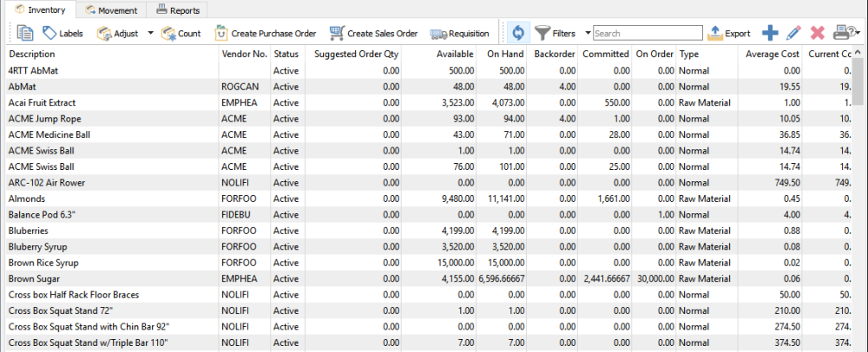
Task: Sort by Committed column header
Action: (x=605, y=54)
